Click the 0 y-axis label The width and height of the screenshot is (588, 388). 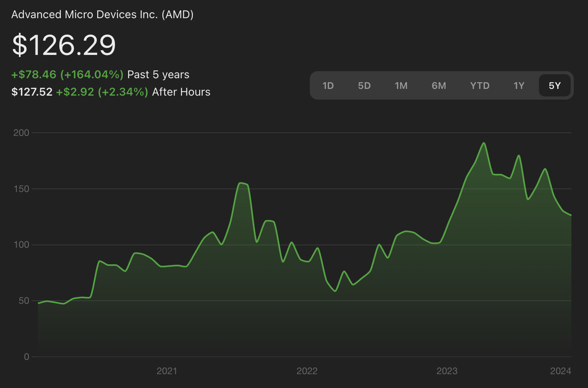[26, 357]
